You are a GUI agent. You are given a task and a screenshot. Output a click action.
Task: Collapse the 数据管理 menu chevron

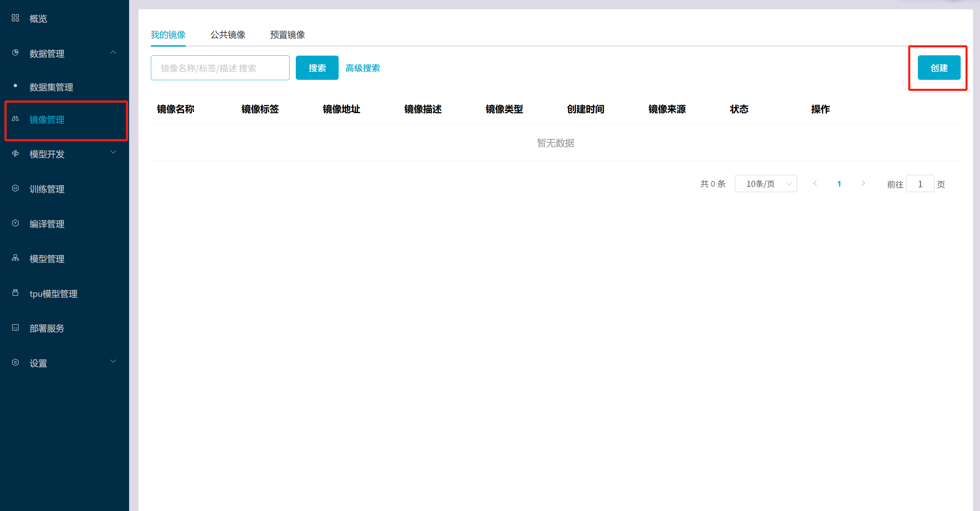(113, 53)
